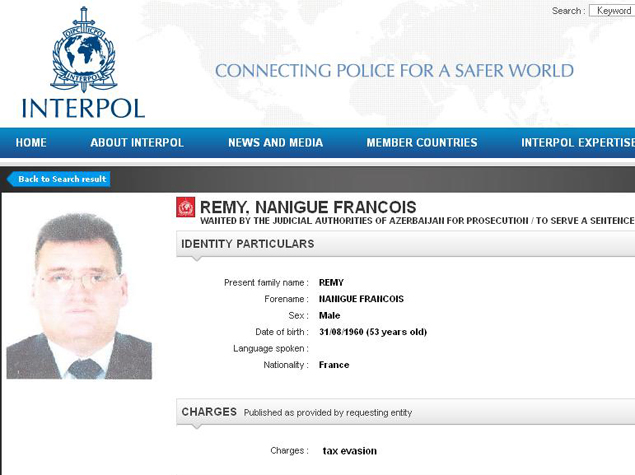Open the HOME menu item
635x475 pixels.
tap(31, 143)
